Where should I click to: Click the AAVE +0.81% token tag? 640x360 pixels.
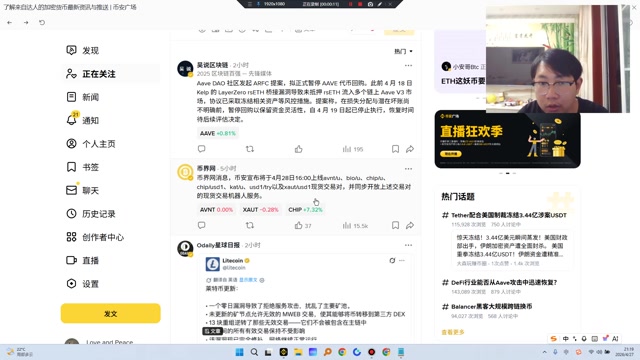point(218,133)
